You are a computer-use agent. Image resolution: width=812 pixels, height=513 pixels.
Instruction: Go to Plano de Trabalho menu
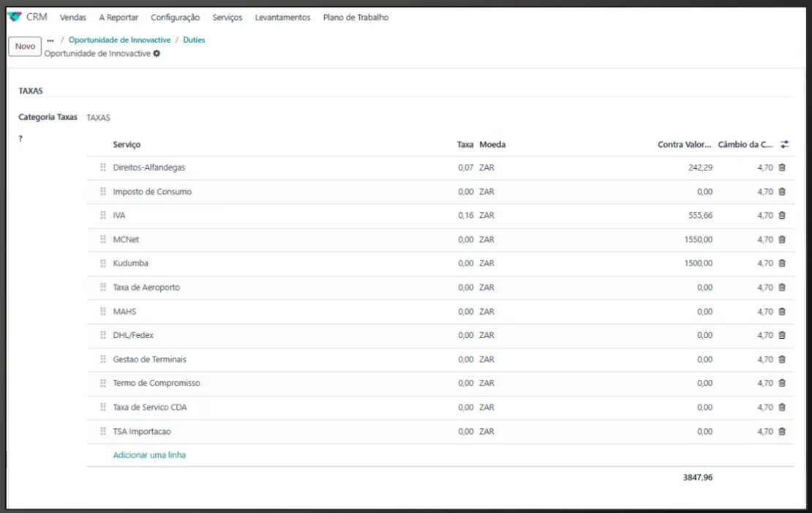click(356, 18)
